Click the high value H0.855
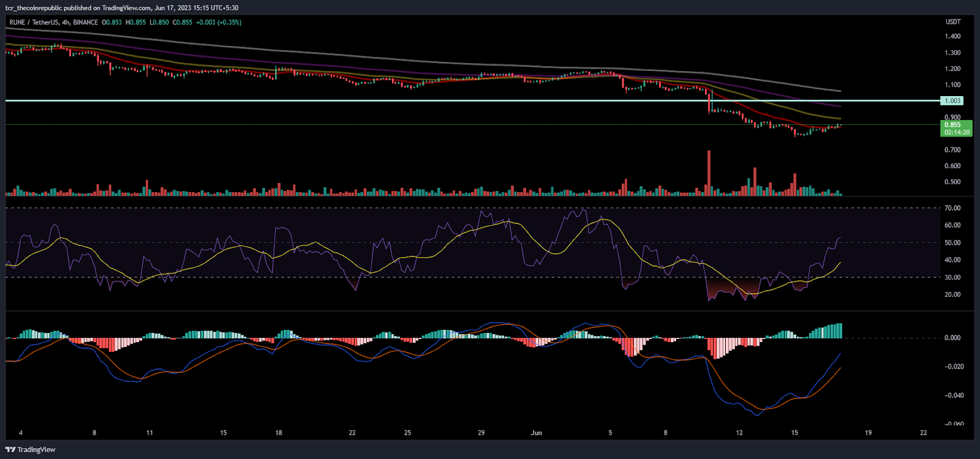This screenshot has height=459, width=980. 135,23
